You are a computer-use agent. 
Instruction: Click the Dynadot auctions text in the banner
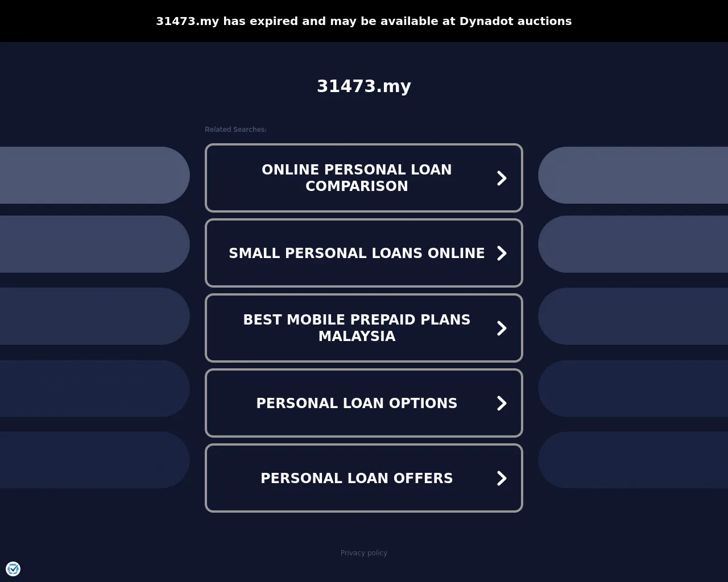515,21
